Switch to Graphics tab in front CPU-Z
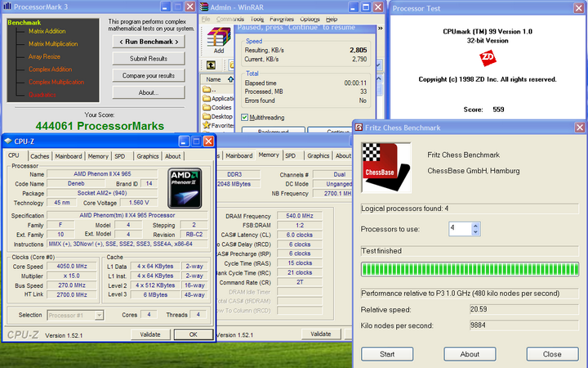Screen dimensions: 588x368 click(147, 156)
